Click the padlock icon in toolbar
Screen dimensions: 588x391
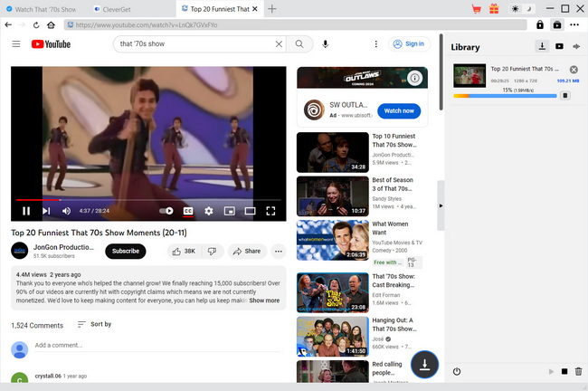[x=540, y=24]
